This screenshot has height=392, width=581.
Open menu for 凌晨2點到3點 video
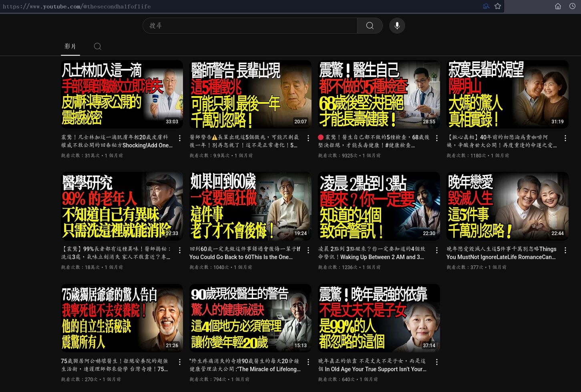pos(437,250)
